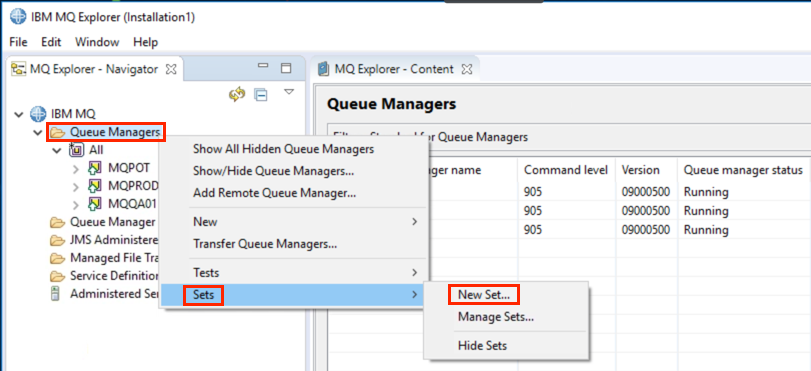This screenshot has height=371, width=811.
Task: Click the collapse all icon in Navigator
Action: [261, 94]
